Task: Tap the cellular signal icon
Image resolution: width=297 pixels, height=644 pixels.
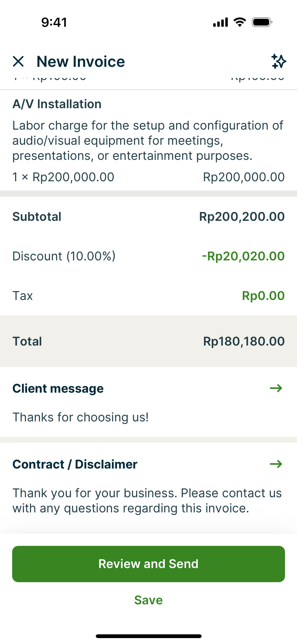Action: 220,22
